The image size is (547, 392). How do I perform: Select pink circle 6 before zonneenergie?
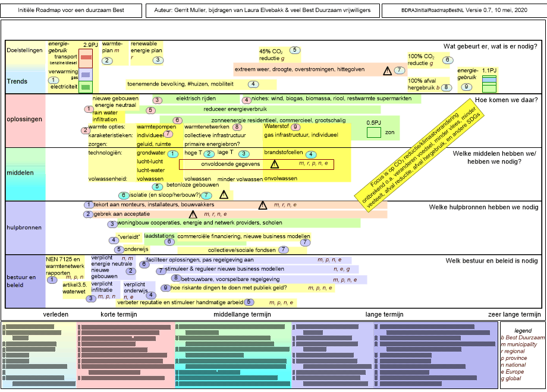tap(177, 120)
